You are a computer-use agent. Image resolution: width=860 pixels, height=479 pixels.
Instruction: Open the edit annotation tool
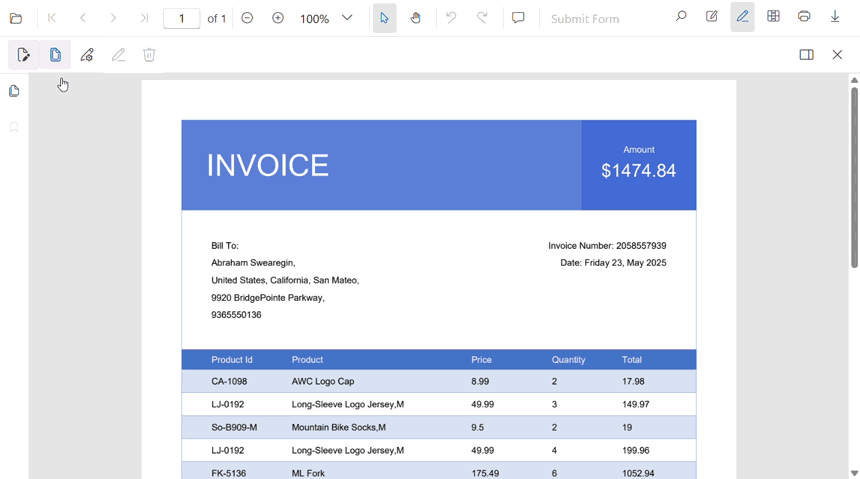(712, 17)
